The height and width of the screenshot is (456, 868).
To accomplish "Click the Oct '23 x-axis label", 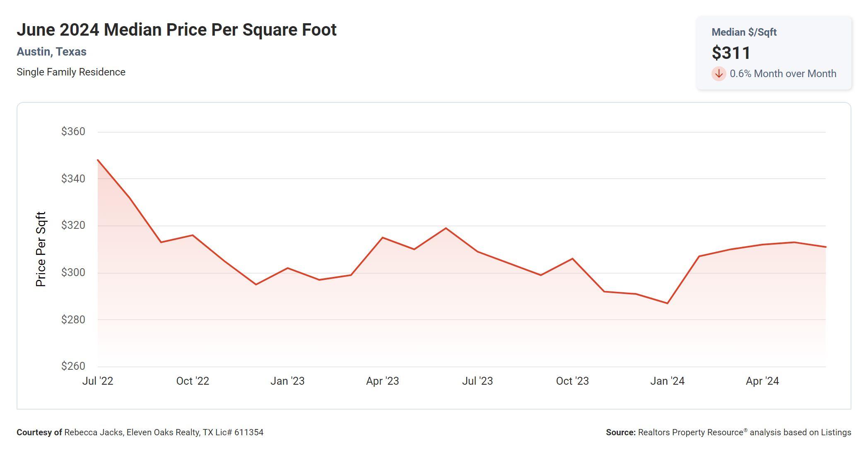I will (x=572, y=381).
